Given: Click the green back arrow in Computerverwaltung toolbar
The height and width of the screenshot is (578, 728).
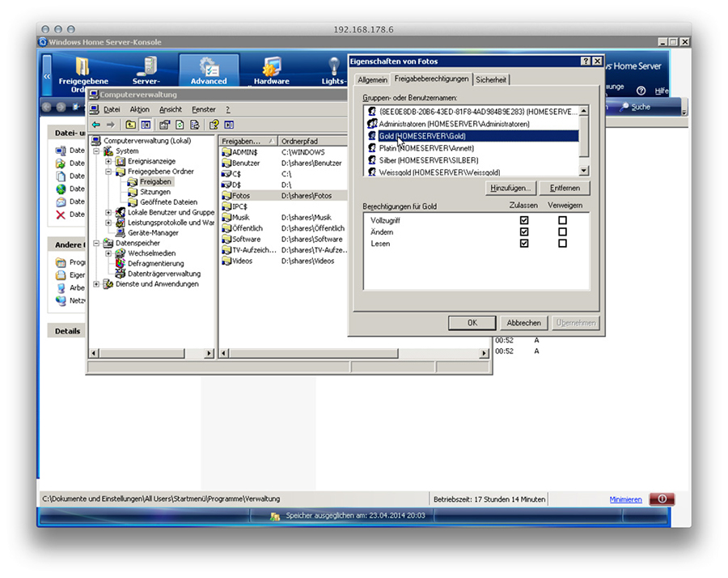Looking at the screenshot, I should 96,125.
